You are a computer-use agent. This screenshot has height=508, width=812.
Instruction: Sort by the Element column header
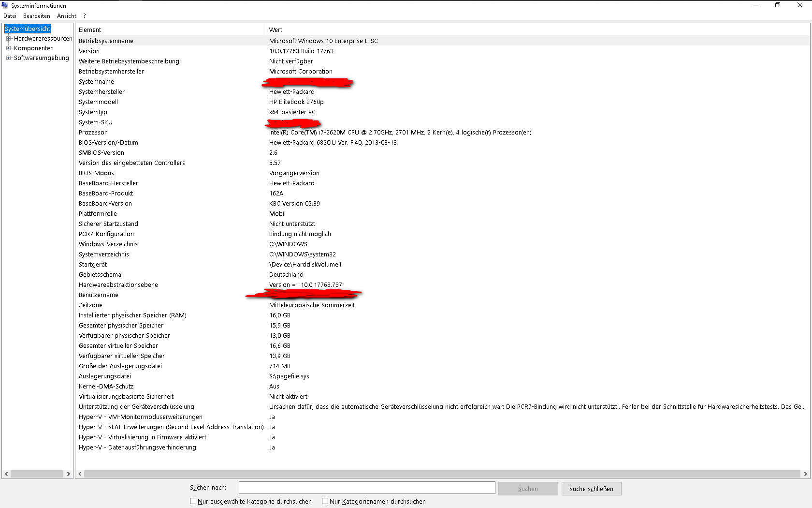pyautogui.click(x=171, y=30)
